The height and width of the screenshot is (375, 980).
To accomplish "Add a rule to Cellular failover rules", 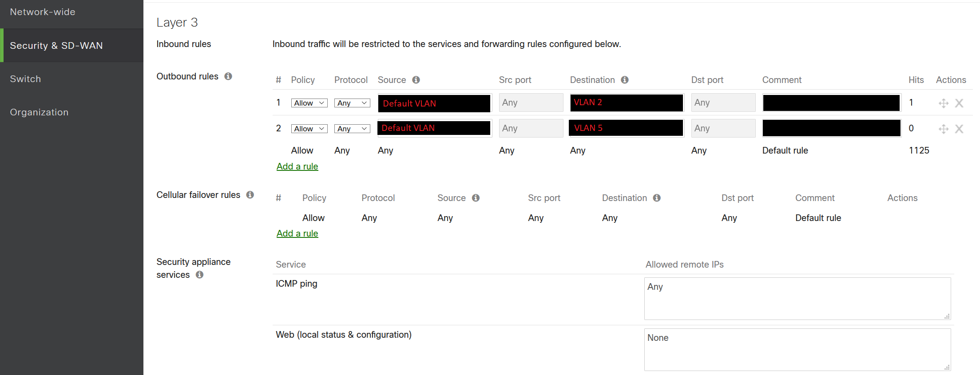I will tap(297, 233).
